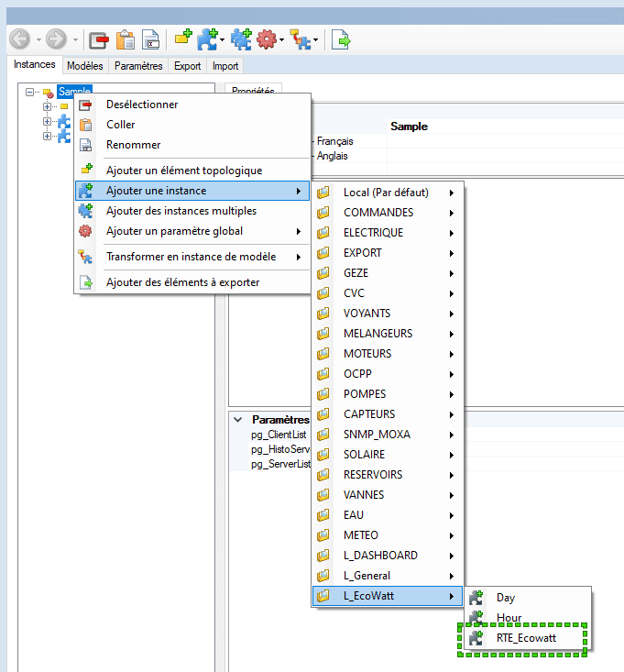Open VANNES library submenu
Screen dimensions: 624x672
388,495
